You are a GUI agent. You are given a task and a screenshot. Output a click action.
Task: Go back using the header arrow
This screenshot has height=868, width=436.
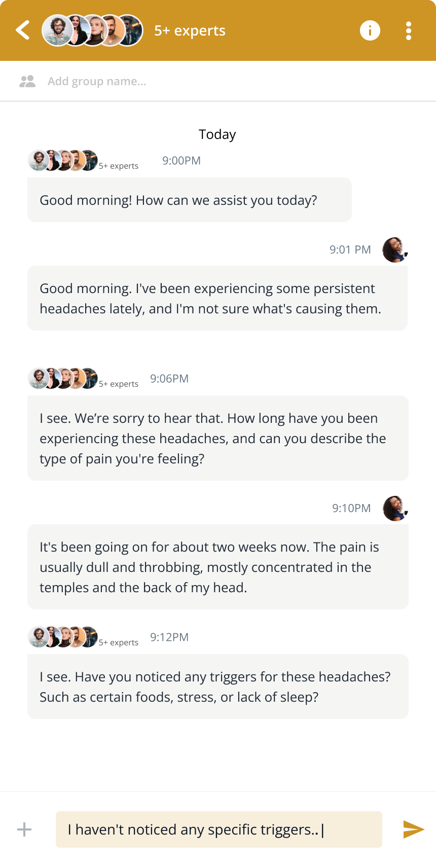23,30
